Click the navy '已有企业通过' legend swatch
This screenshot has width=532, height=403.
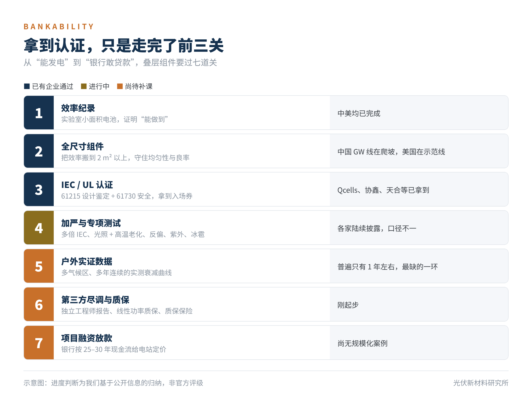[27, 86]
